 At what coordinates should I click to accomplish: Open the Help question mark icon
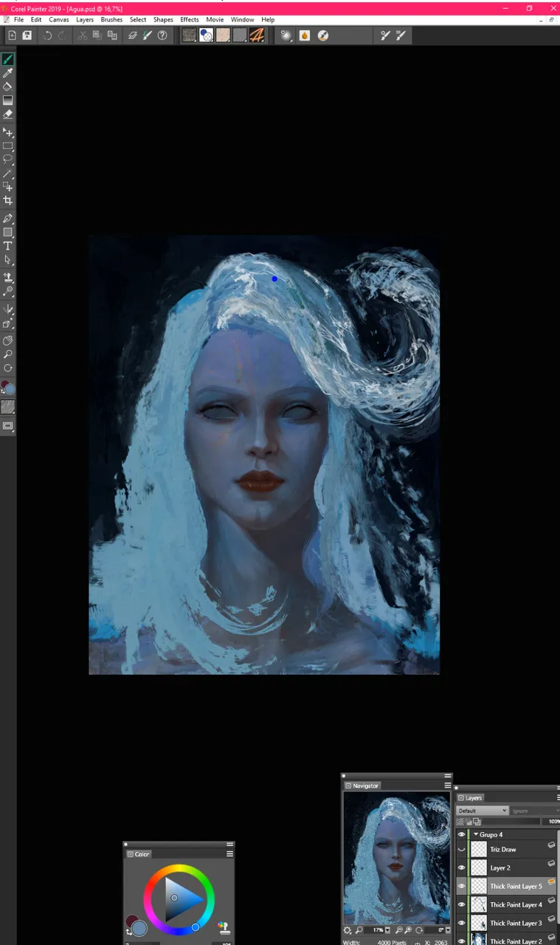[x=162, y=35]
